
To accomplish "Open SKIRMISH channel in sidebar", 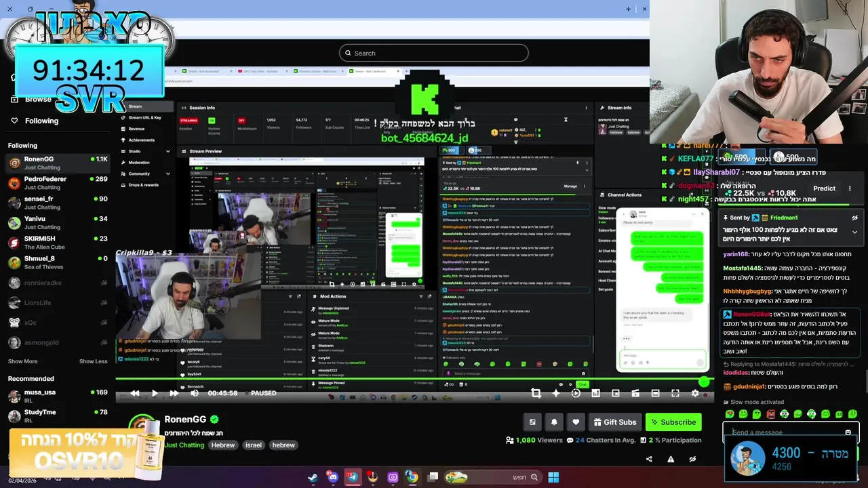I will pos(58,243).
